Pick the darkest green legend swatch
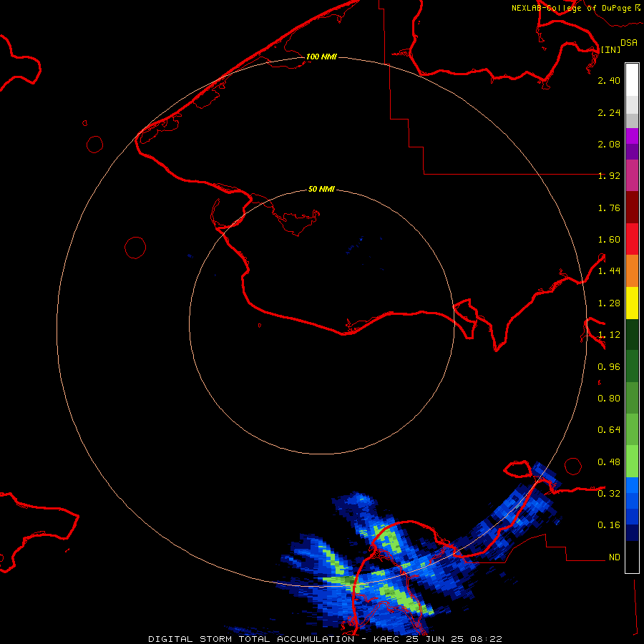The image size is (644, 644). tap(632, 335)
